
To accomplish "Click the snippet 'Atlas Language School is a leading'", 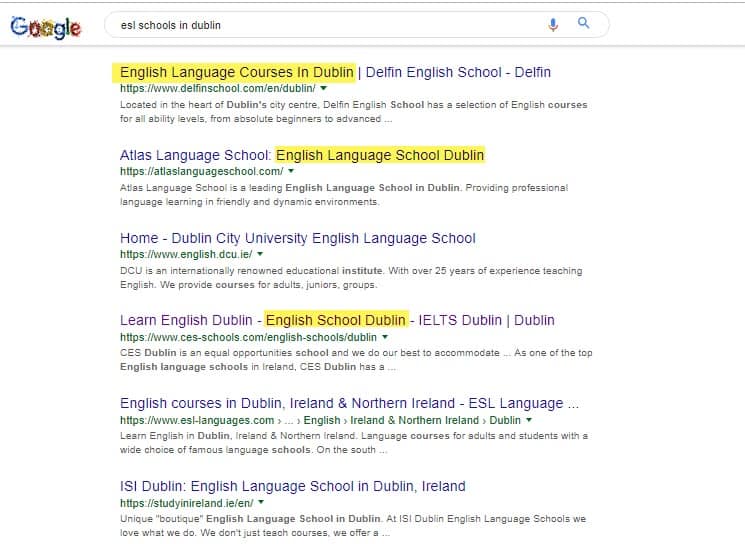I will point(344,195).
